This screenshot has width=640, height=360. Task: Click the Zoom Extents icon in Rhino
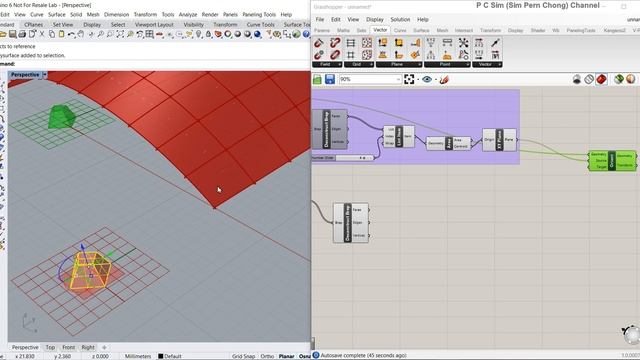(120, 34)
